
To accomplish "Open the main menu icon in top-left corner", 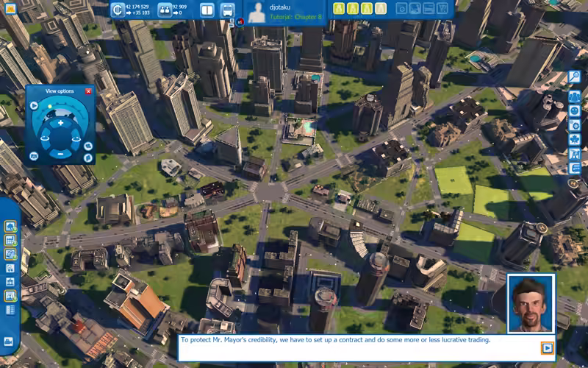I will point(10,8).
